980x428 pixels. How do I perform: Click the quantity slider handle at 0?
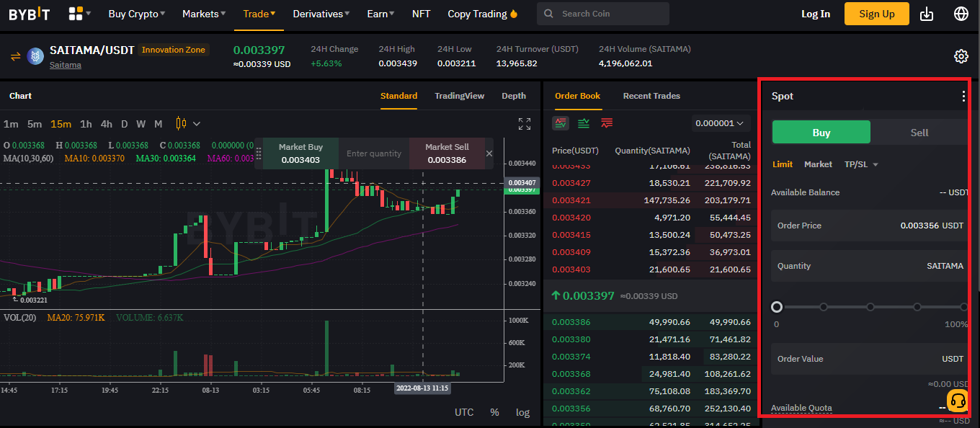[x=776, y=307]
